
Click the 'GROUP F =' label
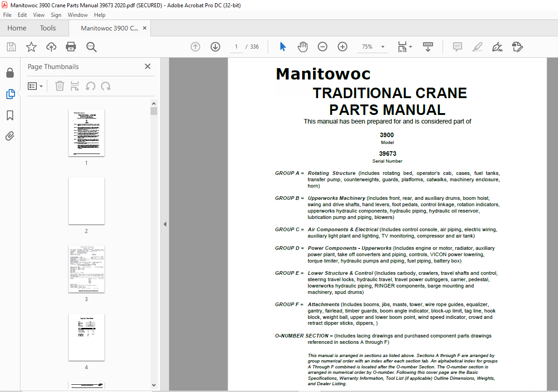(x=289, y=304)
